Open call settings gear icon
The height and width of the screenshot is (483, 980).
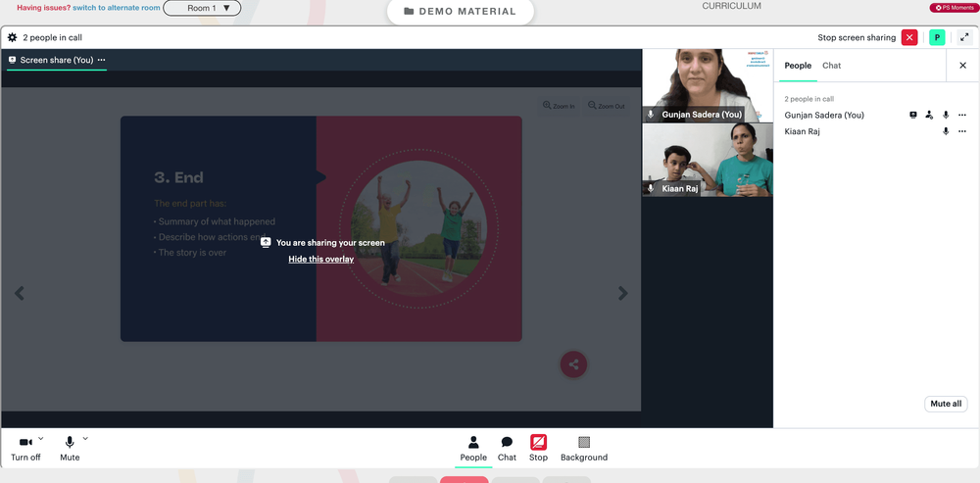coord(12,37)
